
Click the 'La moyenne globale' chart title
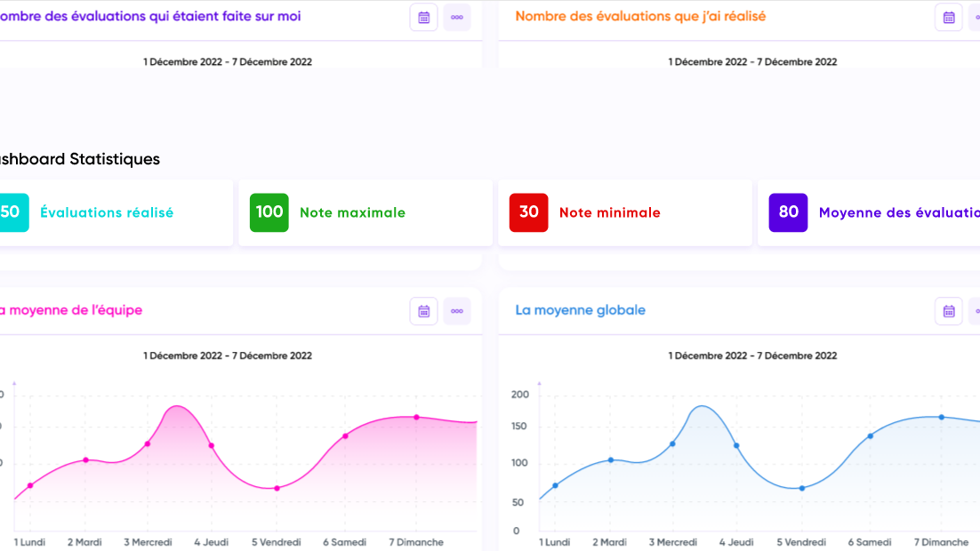(580, 310)
